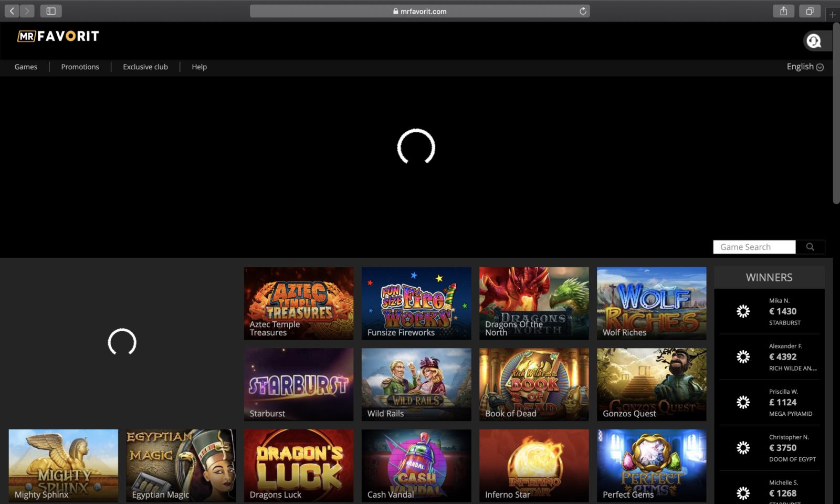Open the English language dropdown
Screen dimensions: 840x504
click(804, 67)
